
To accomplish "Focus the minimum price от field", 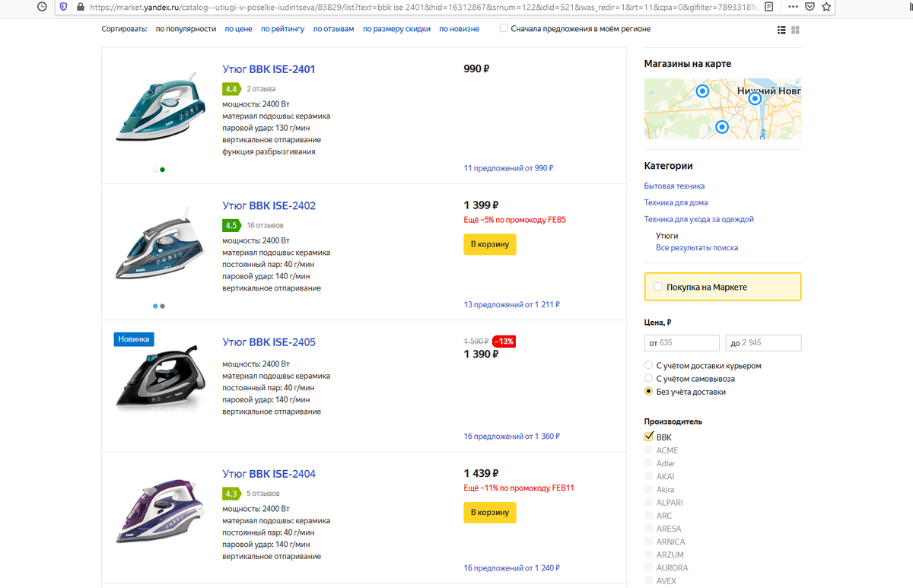I will pos(682,343).
